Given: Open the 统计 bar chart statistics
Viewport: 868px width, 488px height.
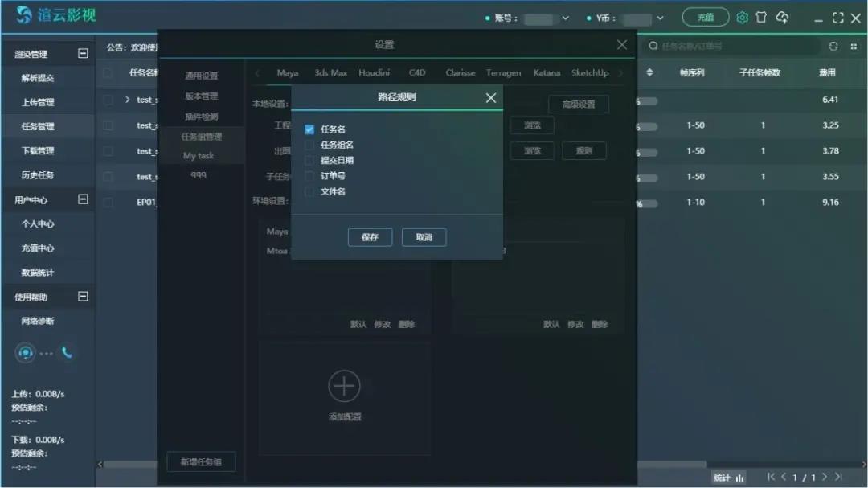Looking at the screenshot, I should point(728,478).
